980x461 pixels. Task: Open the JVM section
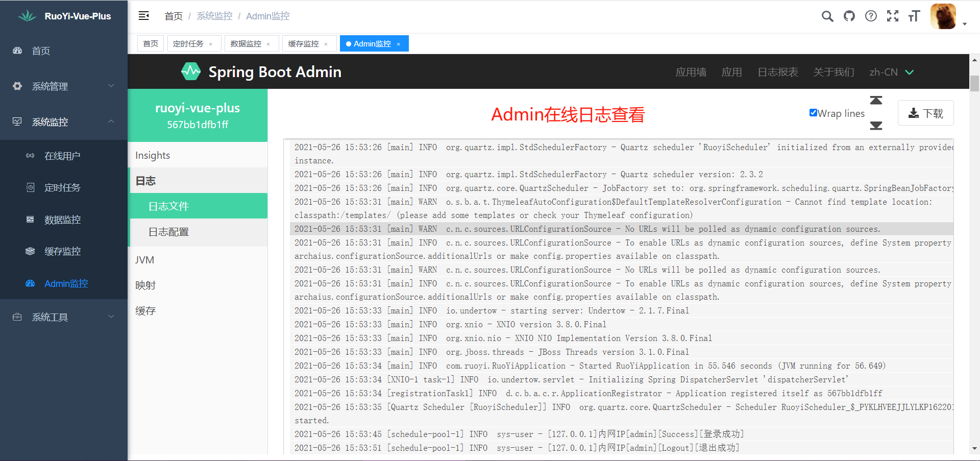pos(198,260)
